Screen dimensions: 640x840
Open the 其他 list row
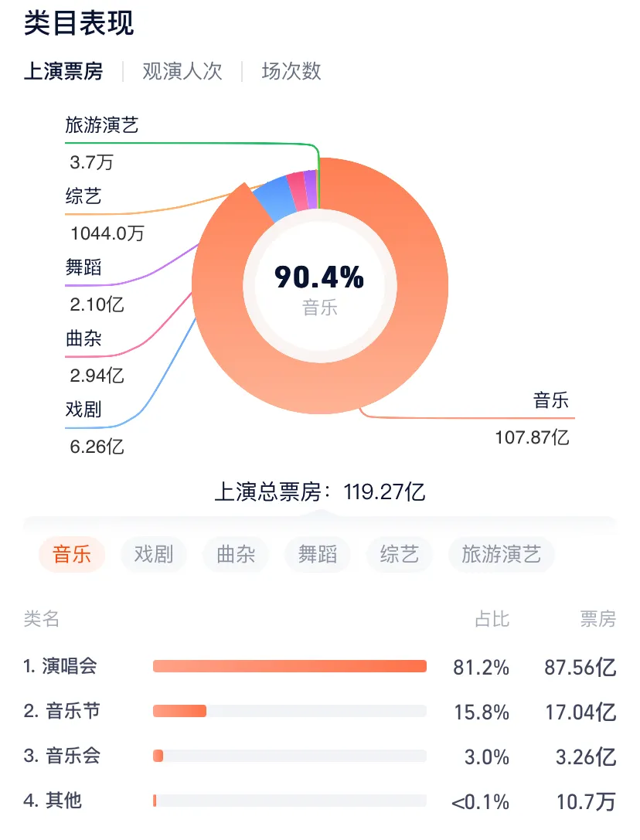pyautogui.click(x=320, y=801)
